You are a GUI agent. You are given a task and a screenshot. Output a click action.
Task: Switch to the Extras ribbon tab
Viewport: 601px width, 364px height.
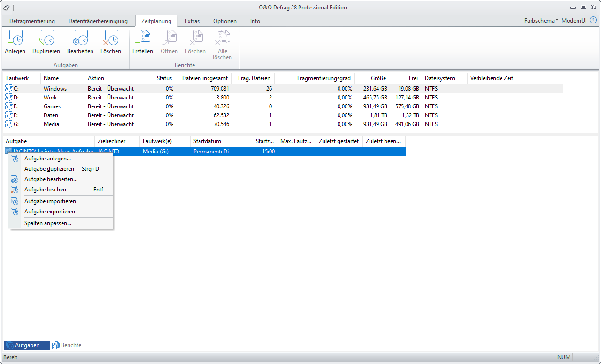pyautogui.click(x=192, y=21)
